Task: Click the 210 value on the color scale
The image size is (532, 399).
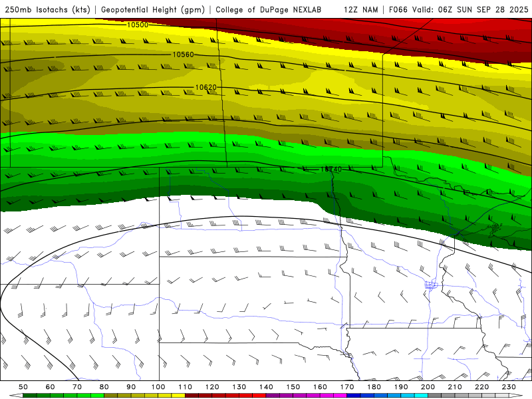Action: point(455,387)
